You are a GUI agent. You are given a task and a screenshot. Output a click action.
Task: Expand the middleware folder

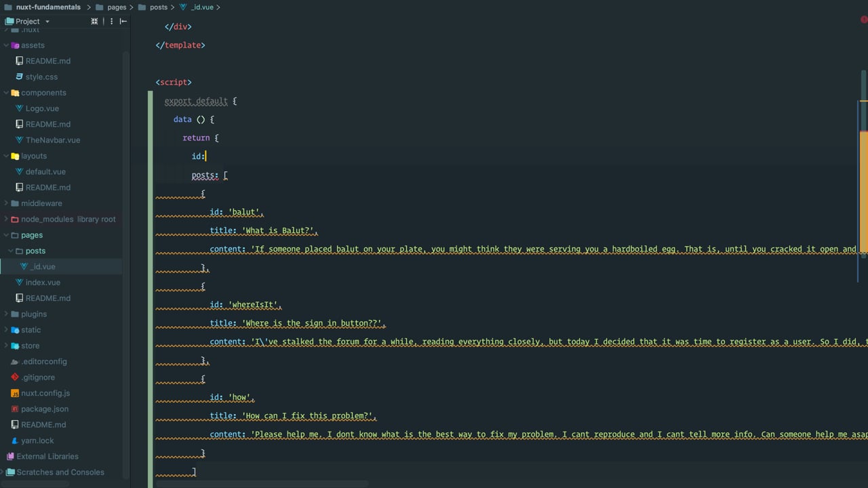6,203
